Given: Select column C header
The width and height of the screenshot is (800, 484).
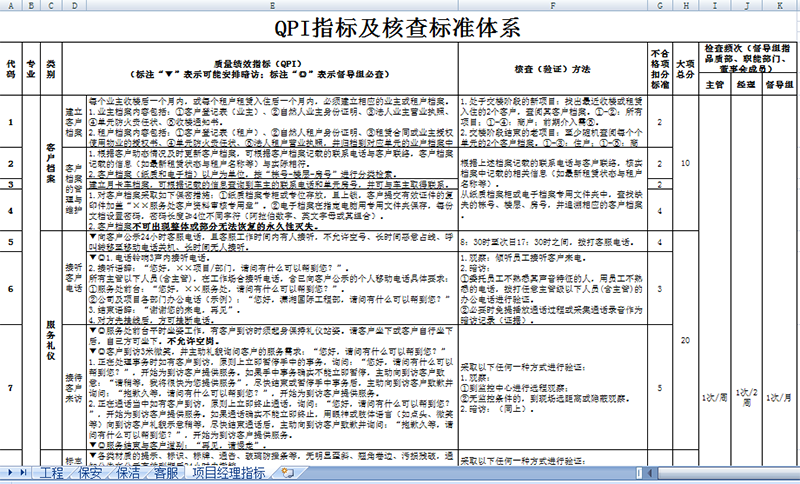Looking at the screenshot, I should 51,6.
